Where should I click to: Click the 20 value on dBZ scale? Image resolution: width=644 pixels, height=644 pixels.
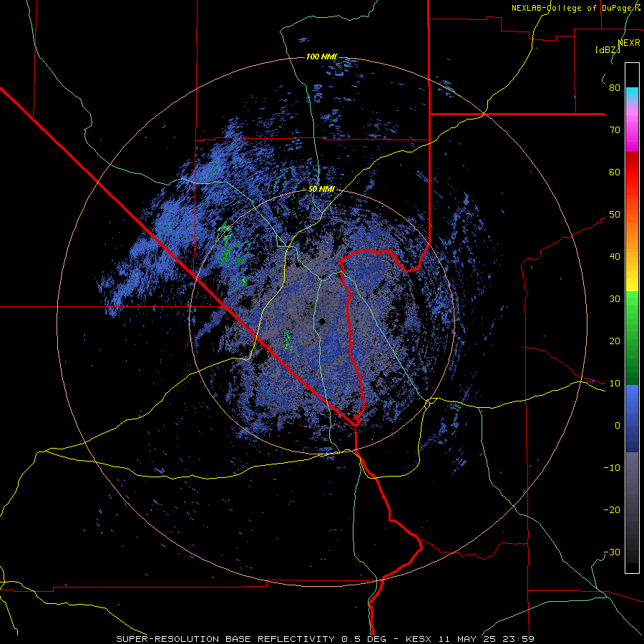point(615,341)
